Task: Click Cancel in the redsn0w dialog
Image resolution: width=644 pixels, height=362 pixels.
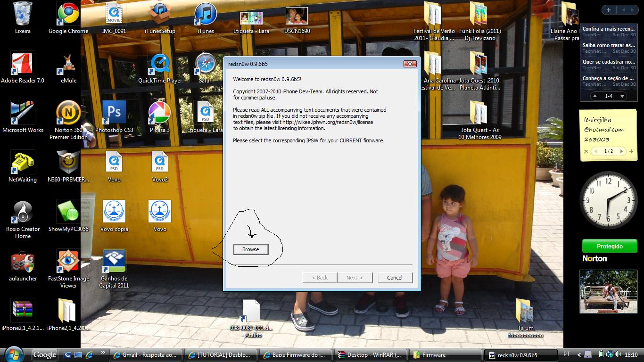Action: pos(395,278)
